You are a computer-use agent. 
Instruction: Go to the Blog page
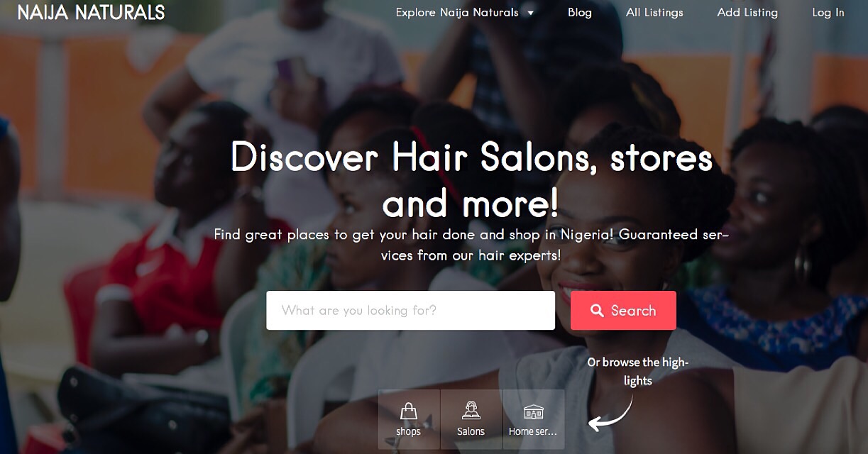pos(580,13)
